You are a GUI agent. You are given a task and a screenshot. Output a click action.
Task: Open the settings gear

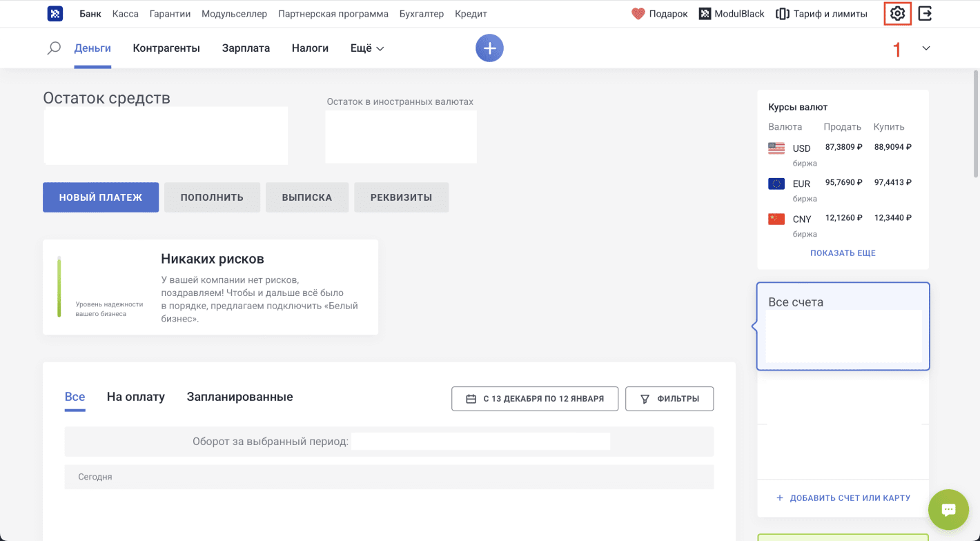pos(896,13)
